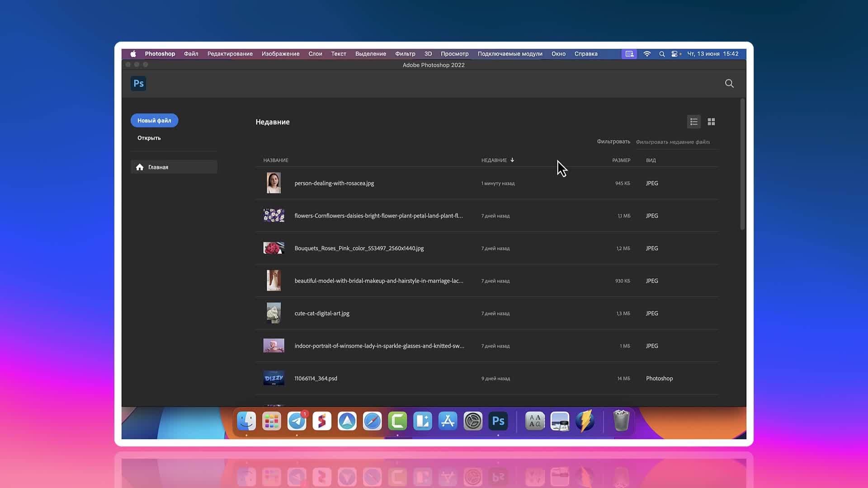Open Safari from the Dock
The image size is (868, 488).
pos(372,421)
